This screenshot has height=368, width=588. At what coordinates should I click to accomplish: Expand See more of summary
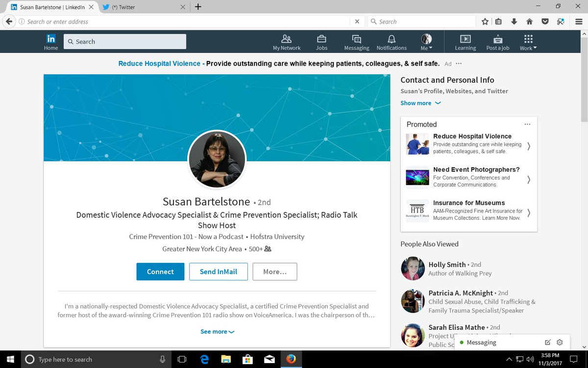217,332
